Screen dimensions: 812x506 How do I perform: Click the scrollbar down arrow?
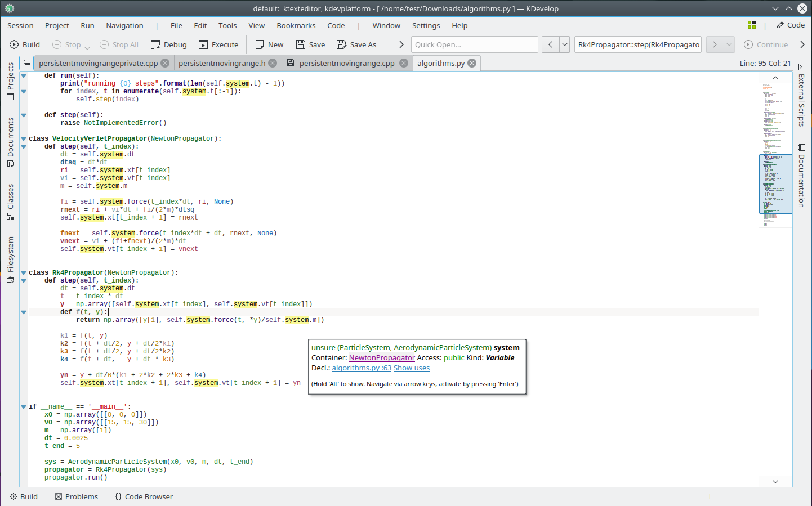[x=775, y=481]
